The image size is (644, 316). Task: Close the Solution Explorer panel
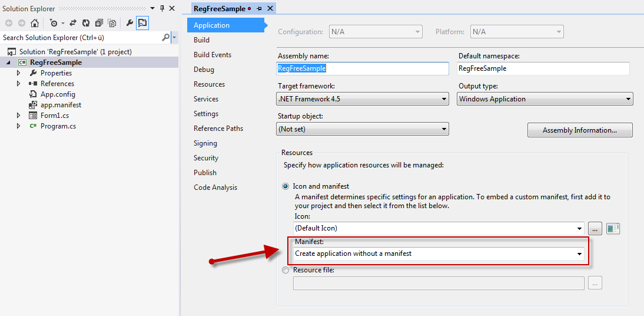172,8
